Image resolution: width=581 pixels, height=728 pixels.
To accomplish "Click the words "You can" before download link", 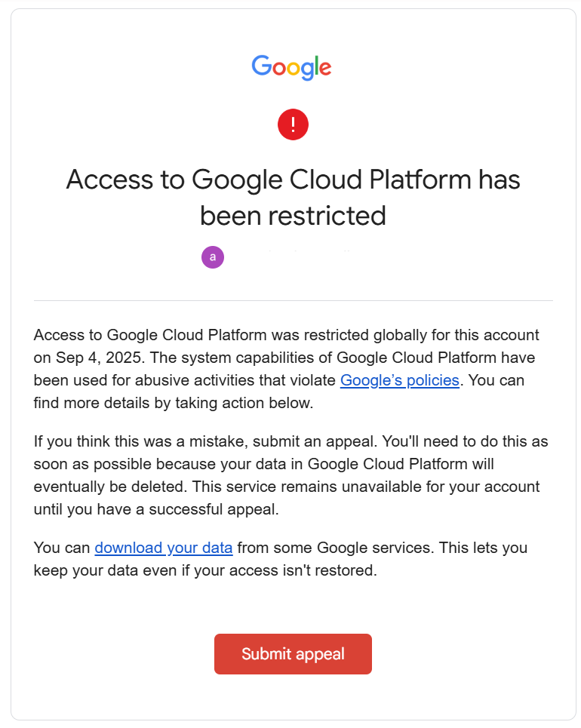I will click(62, 548).
